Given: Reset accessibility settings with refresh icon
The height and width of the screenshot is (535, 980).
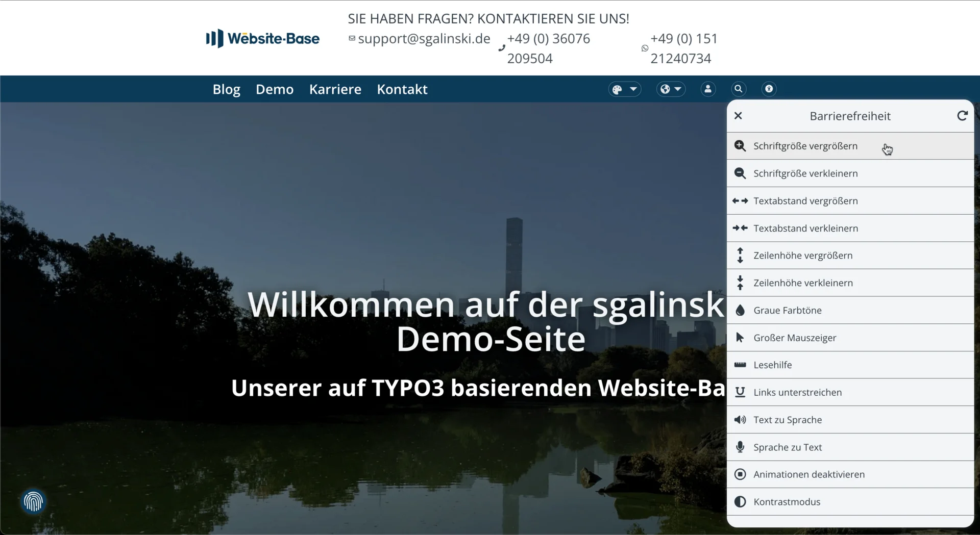Looking at the screenshot, I should click(962, 116).
